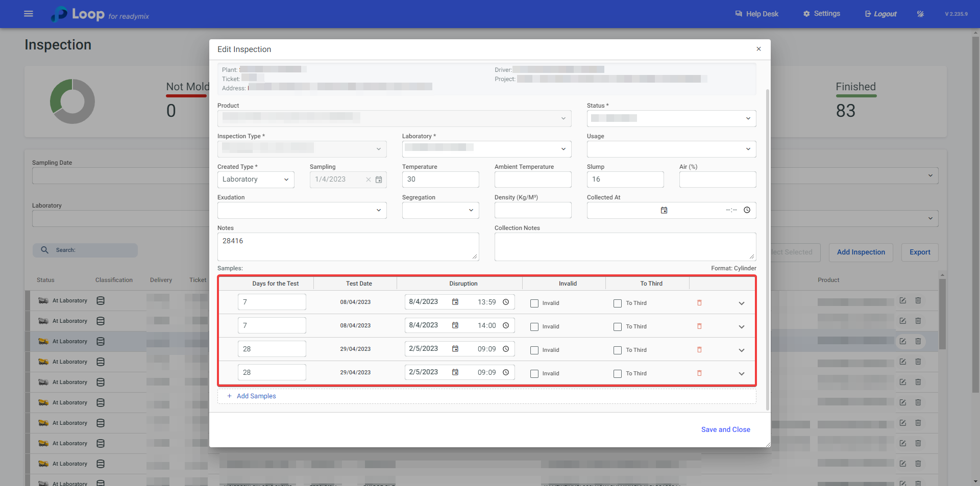Open the hamburger navigation menu
The width and height of the screenshot is (980, 486).
click(29, 14)
